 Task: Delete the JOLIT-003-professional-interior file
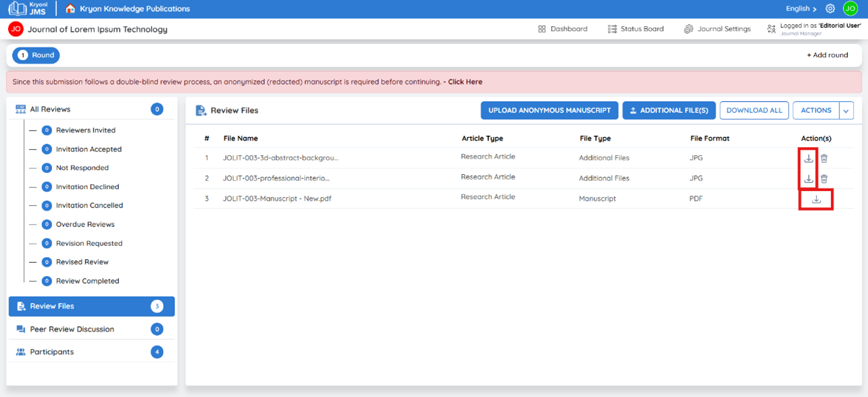click(824, 179)
